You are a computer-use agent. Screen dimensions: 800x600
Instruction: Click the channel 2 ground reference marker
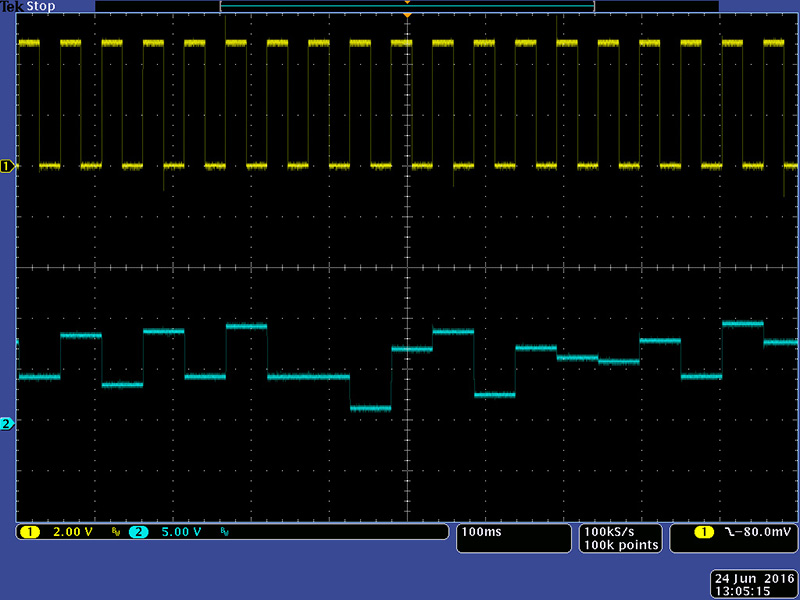(8, 424)
